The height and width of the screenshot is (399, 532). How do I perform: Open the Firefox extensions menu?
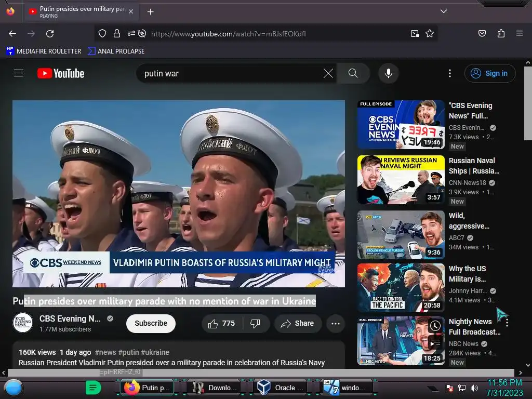click(x=501, y=33)
